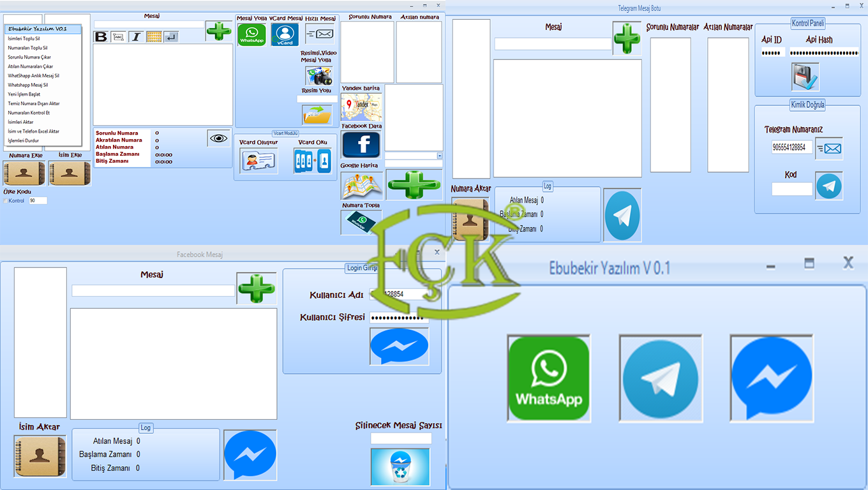868x490 pixels.
Task: Click the Vcard Oluştur ID card icon
Action: (x=258, y=161)
